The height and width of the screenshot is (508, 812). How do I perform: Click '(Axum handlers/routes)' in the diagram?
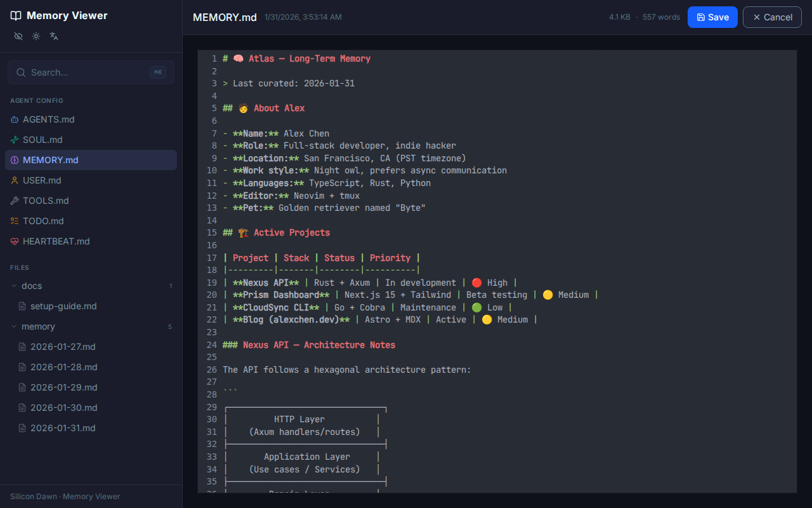click(x=304, y=432)
